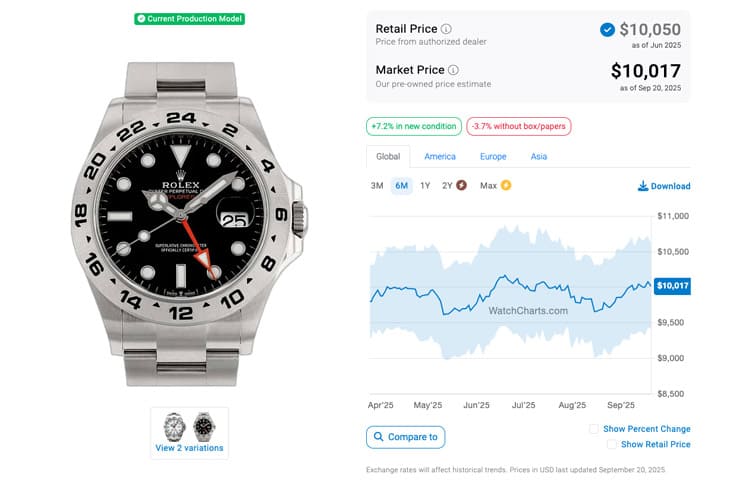The height and width of the screenshot is (483, 730).
Task: Click the Download arrow icon
Action: pyautogui.click(x=642, y=186)
